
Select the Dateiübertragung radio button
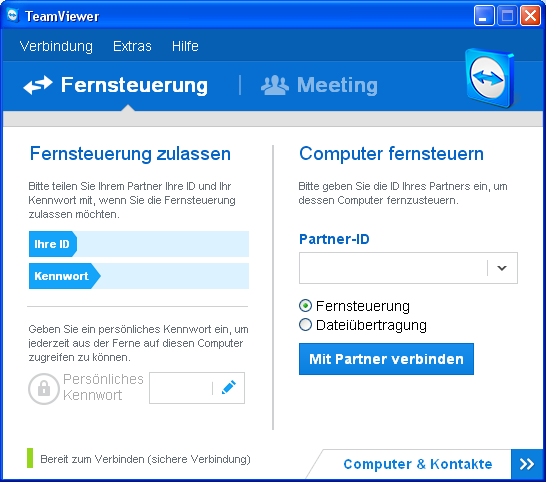coord(305,325)
